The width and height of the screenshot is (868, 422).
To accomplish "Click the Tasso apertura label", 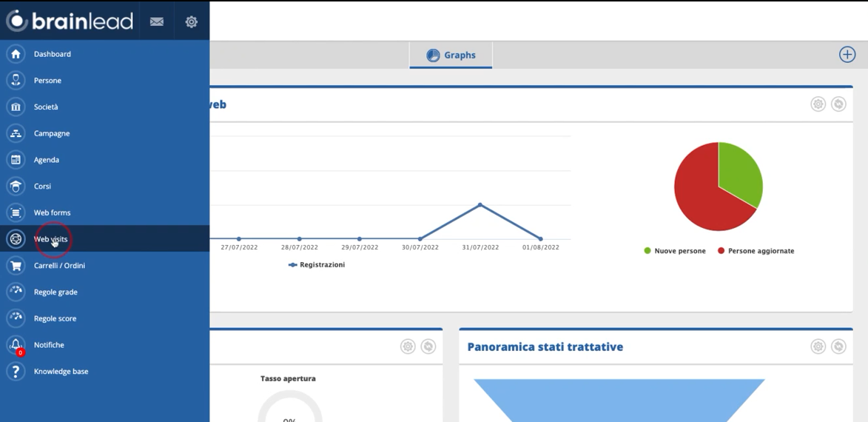I will 288,379.
